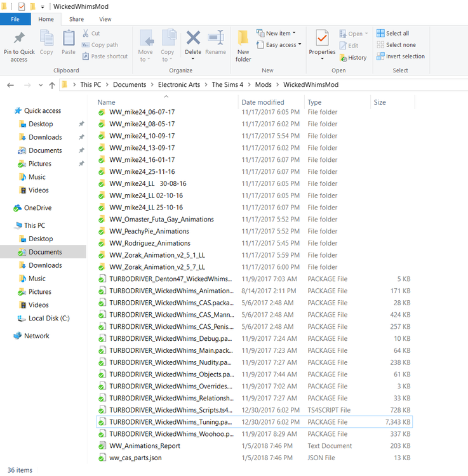Select TURBODRIVER_WickedWhims_Debug package file
This screenshot has height=476, width=468.
click(255, 338)
